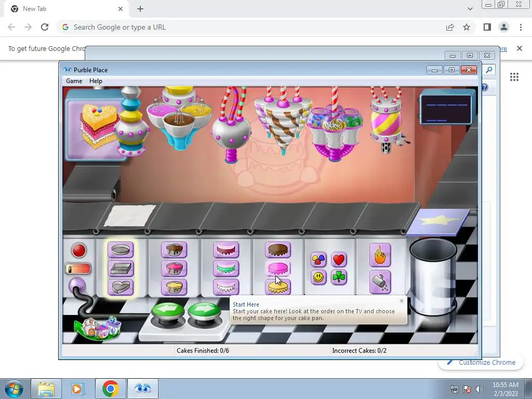Select the search magnifier in background window

[489, 70]
